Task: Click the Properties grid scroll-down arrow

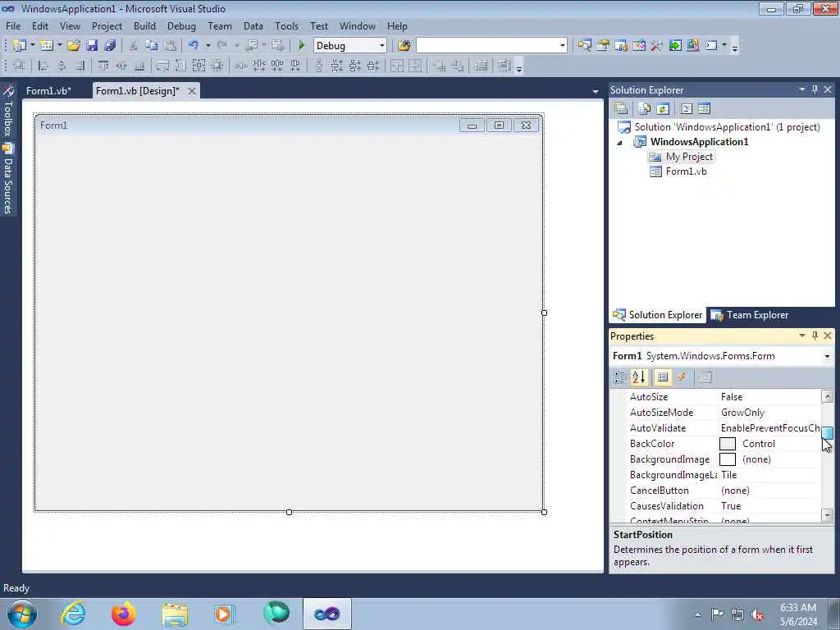Action: click(827, 515)
